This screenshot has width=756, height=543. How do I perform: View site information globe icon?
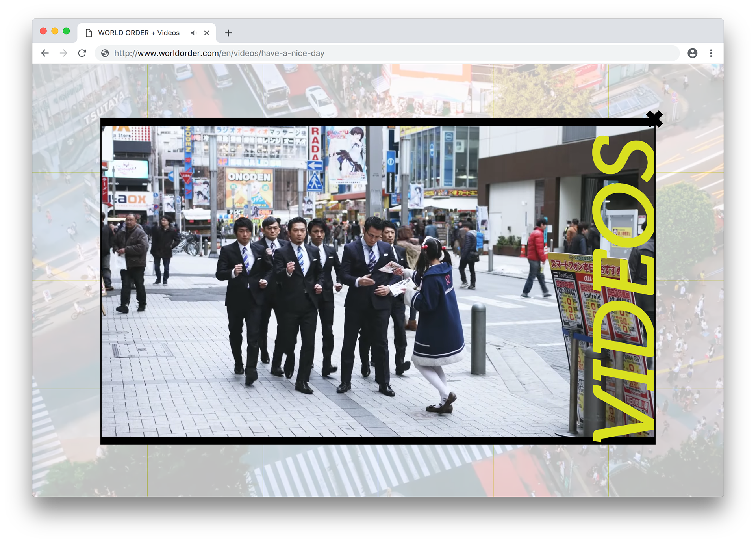pos(105,53)
